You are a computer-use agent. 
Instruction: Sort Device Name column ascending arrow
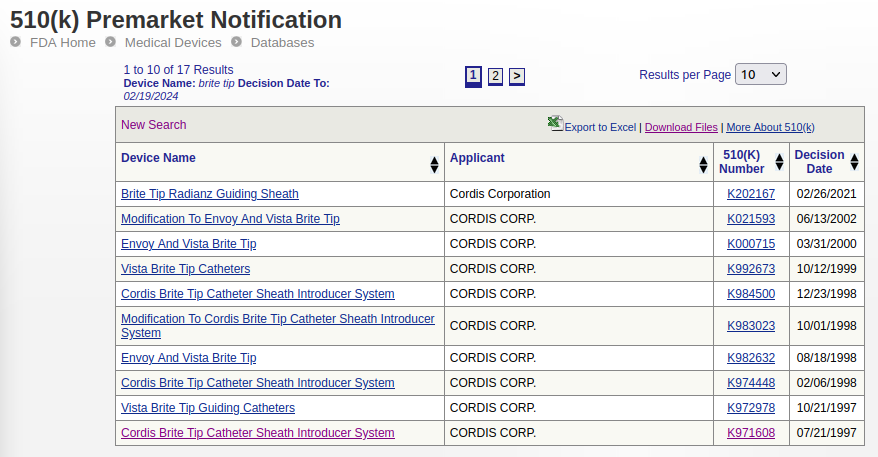434,160
